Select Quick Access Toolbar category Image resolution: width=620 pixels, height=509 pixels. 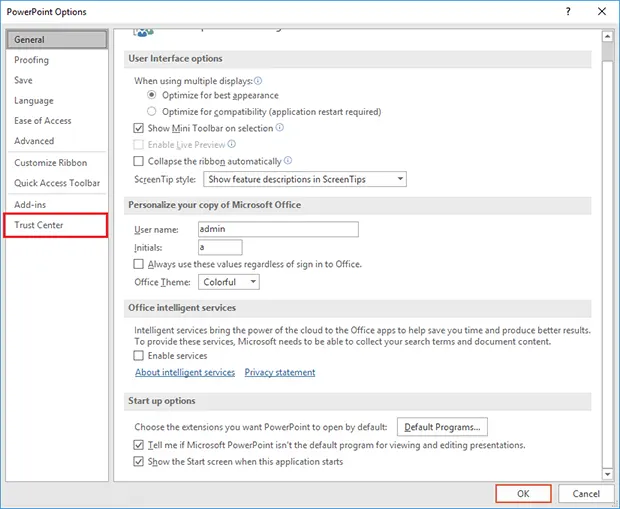(x=57, y=183)
